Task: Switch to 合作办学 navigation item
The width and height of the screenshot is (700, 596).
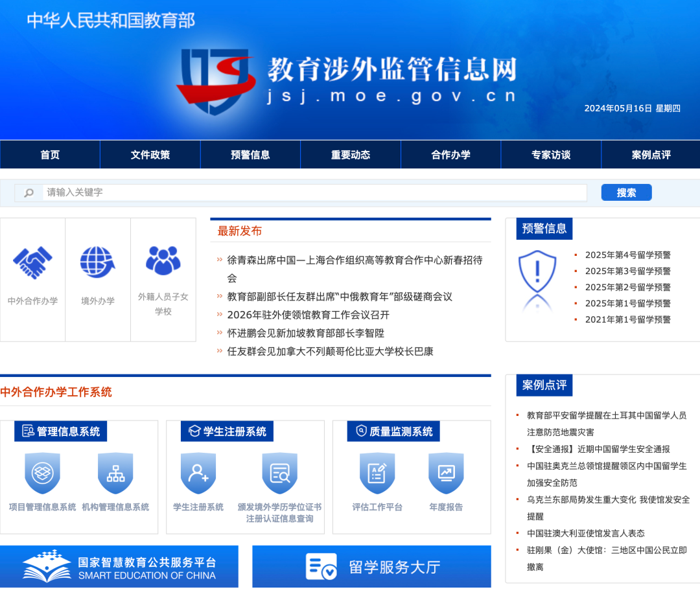Action: pos(450,155)
